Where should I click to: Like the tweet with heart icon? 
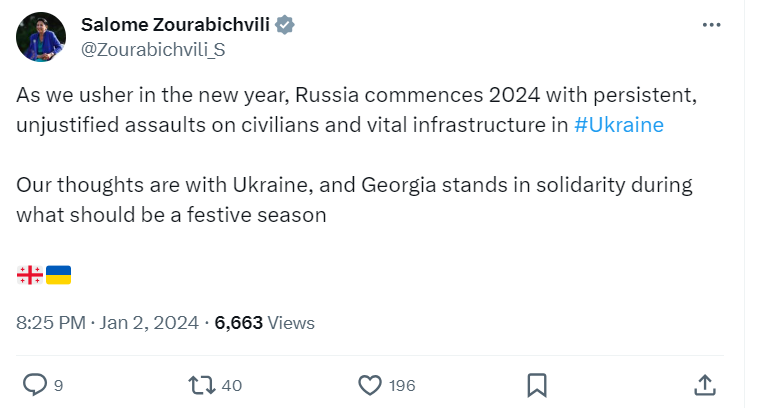coord(370,384)
